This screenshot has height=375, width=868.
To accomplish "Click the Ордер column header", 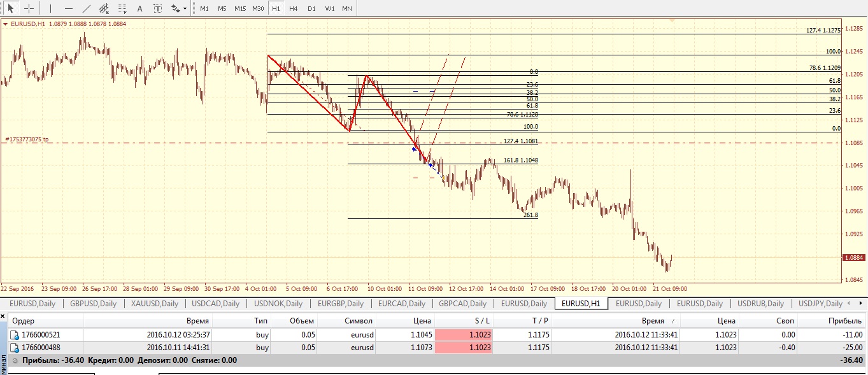I will point(24,321).
